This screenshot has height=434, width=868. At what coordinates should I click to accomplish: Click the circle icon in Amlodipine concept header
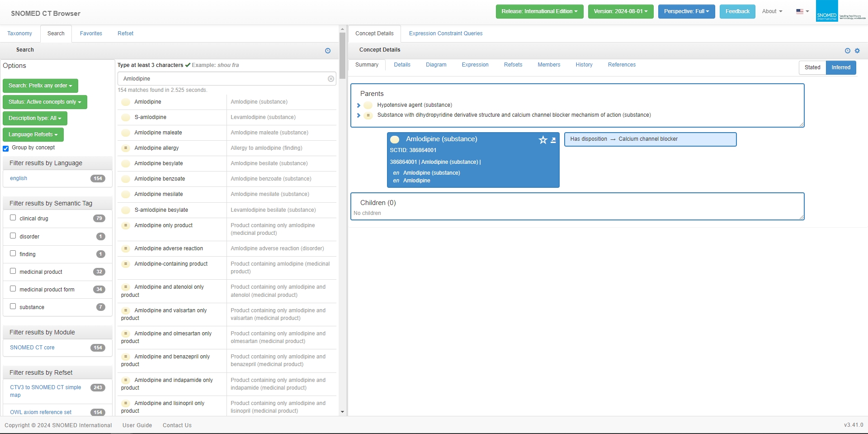(x=395, y=139)
